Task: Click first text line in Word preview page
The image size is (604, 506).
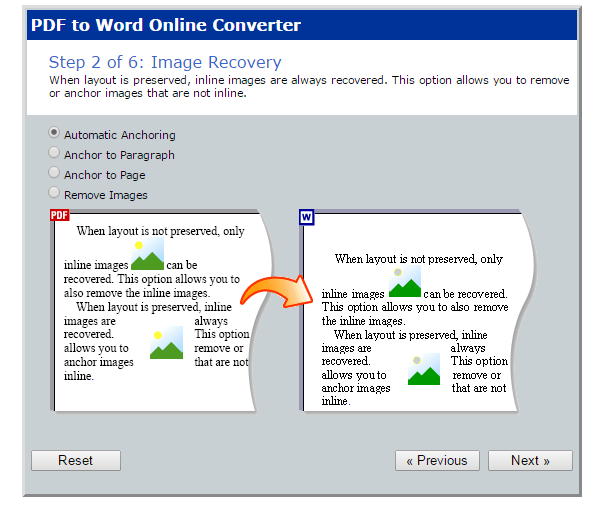Action: 418,259
